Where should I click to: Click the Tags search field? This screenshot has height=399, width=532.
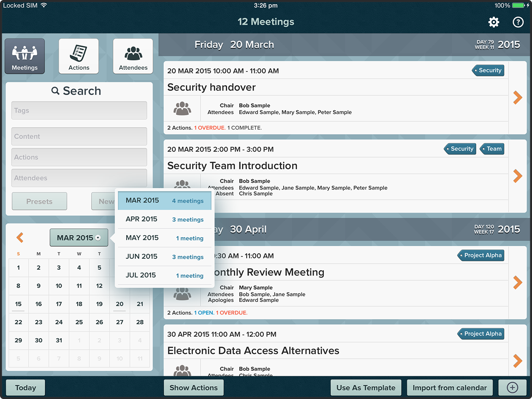tap(79, 111)
